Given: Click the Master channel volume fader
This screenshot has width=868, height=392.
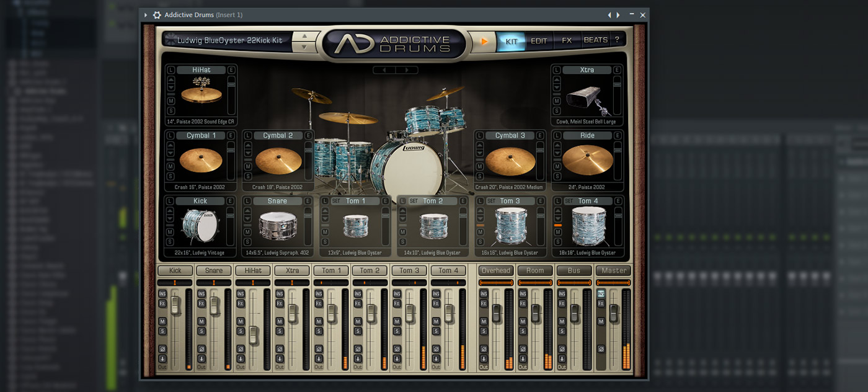Looking at the screenshot, I should [x=614, y=313].
